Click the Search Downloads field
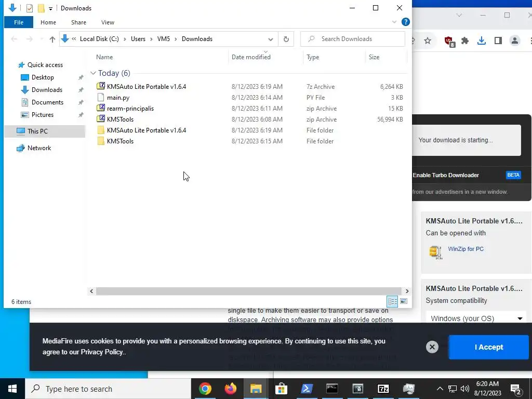This screenshot has height=399, width=532. [x=353, y=39]
